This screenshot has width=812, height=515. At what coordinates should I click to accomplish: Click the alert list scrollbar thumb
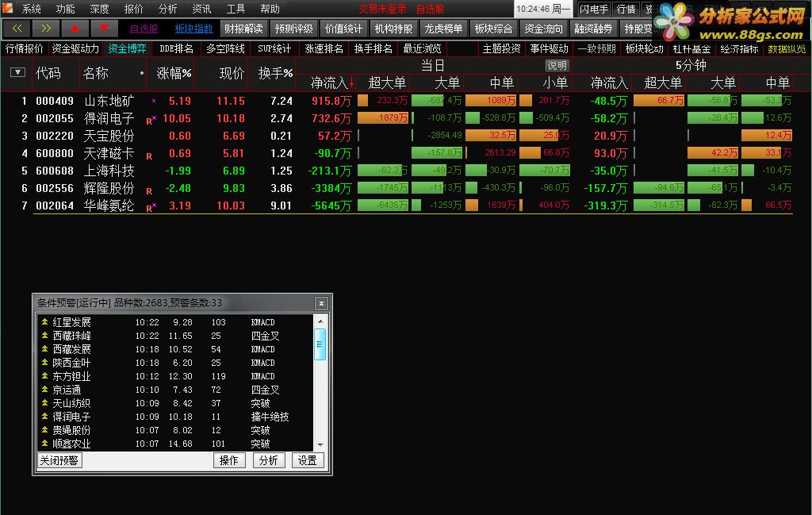[x=320, y=344]
